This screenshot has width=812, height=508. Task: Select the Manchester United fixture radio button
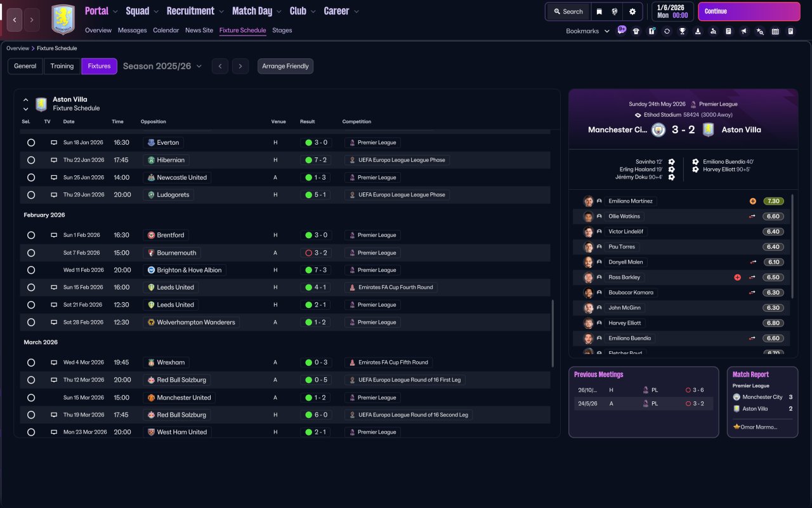coord(31,398)
